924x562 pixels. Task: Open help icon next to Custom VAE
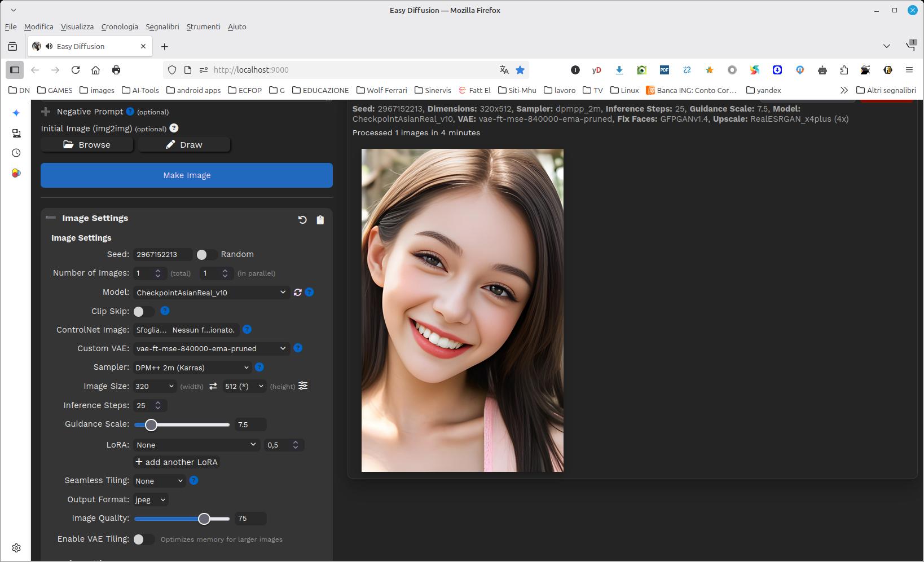298,348
